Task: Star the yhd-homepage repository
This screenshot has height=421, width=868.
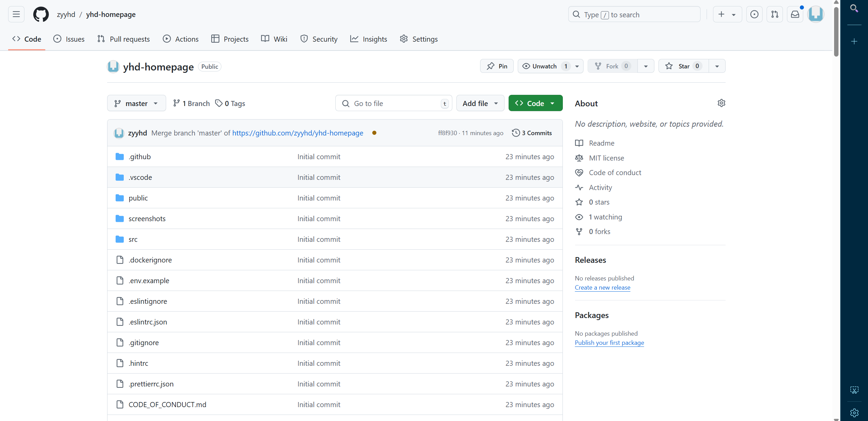Action: pyautogui.click(x=684, y=66)
